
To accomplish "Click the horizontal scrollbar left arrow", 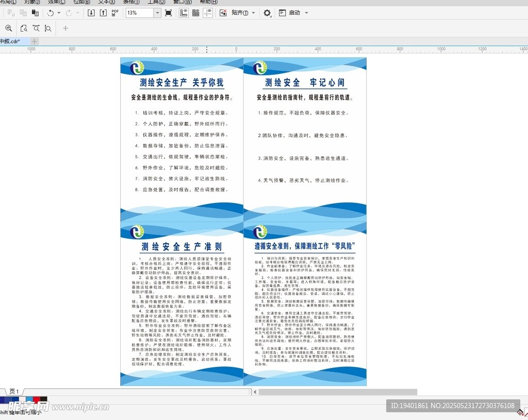I will (255, 392).
